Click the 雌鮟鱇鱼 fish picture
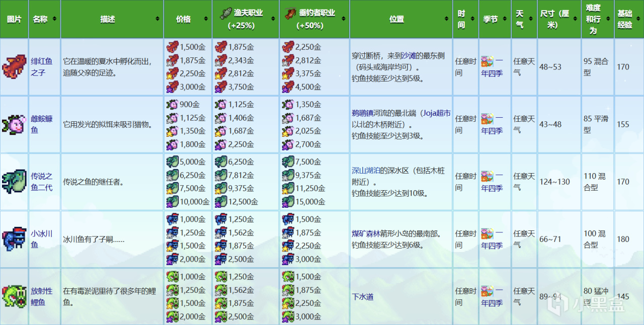The height and width of the screenshot is (325, 644). pos(14,124)
